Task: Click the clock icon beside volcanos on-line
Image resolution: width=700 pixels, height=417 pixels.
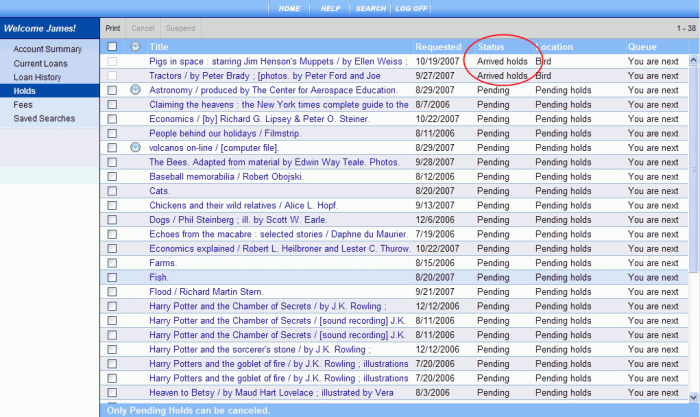Action: pos(136,147)
